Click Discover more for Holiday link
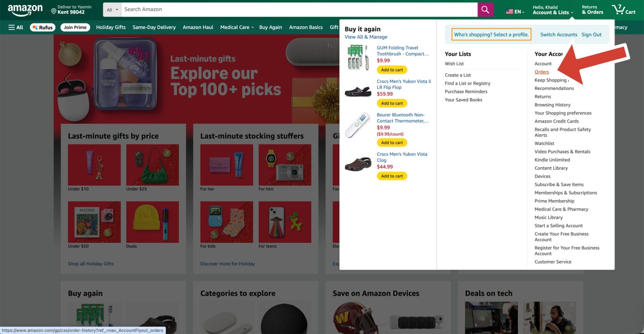This screenshot has height=334, width=644. click(x=227, y=264)
